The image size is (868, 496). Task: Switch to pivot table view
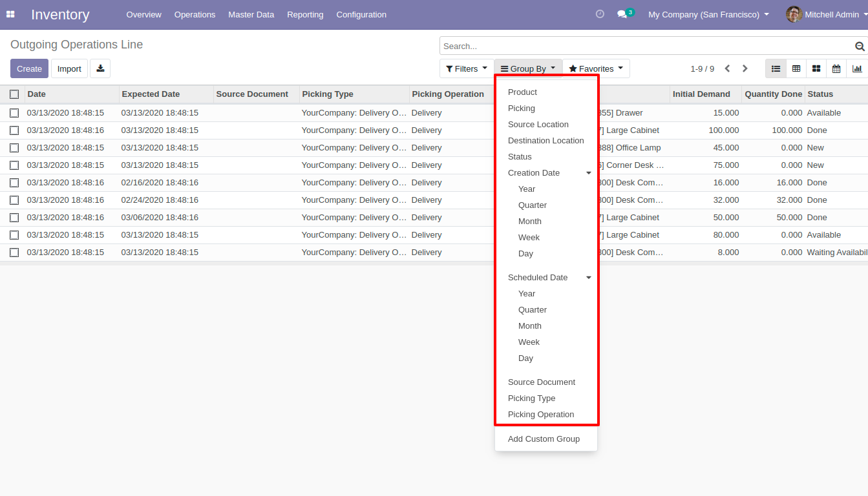(x=796, y=68)
